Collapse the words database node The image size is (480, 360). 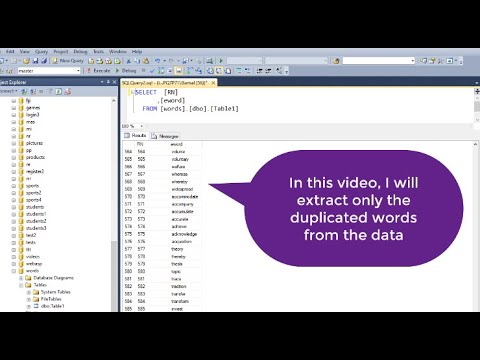pos(14,271)
